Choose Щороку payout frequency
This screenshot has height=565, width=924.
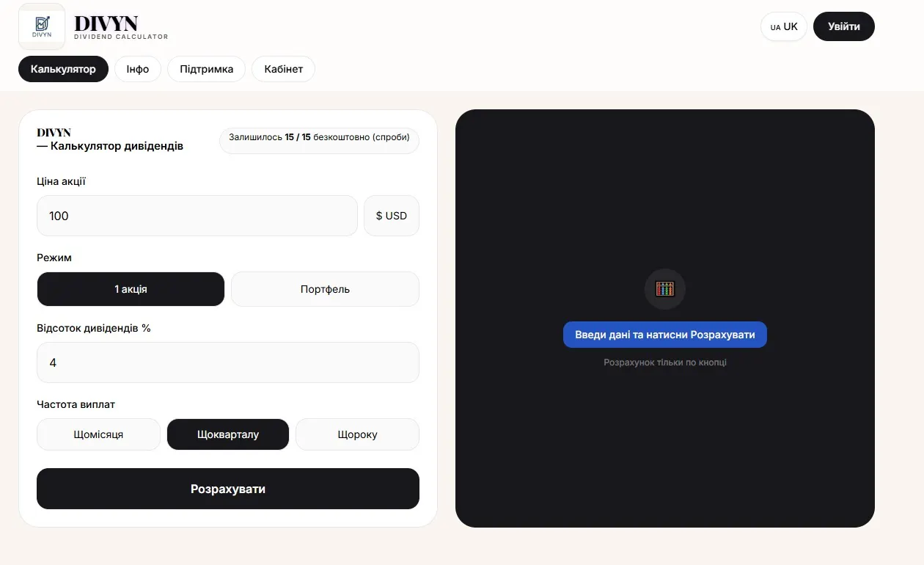click(x=357, y=434)
